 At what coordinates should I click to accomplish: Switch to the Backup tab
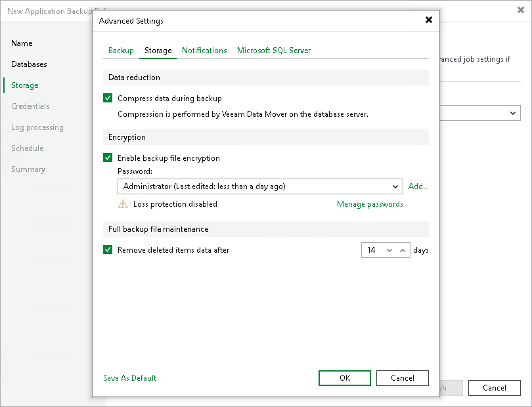coord(121,50)
